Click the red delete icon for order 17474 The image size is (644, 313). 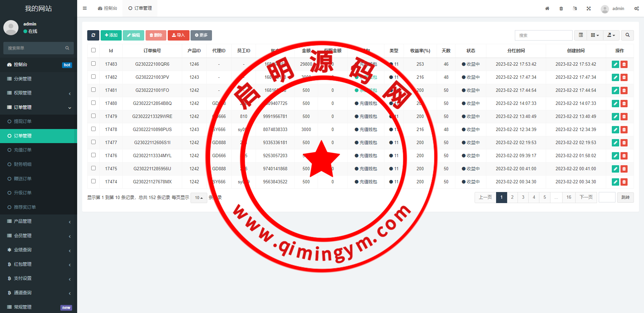[624, 182]
